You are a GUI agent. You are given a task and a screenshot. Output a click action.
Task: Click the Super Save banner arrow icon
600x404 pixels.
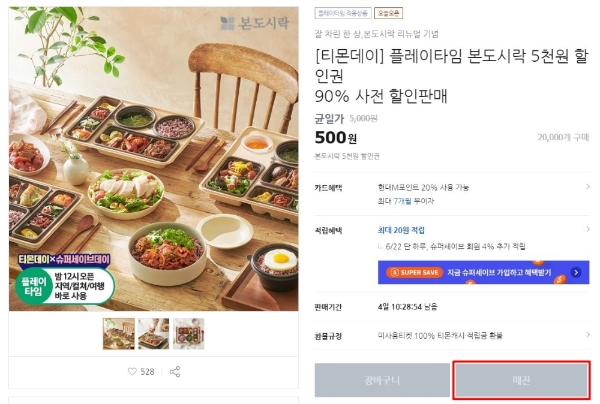(x=576, y=272)
